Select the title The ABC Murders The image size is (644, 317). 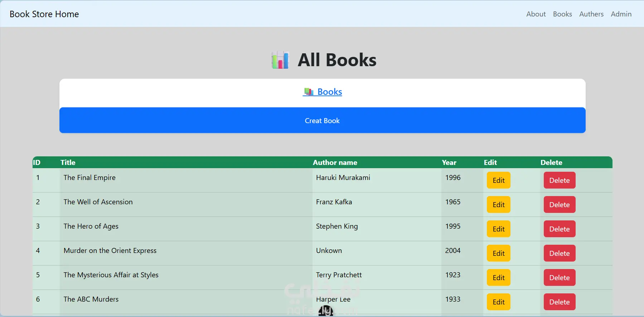tap(91, 299)
